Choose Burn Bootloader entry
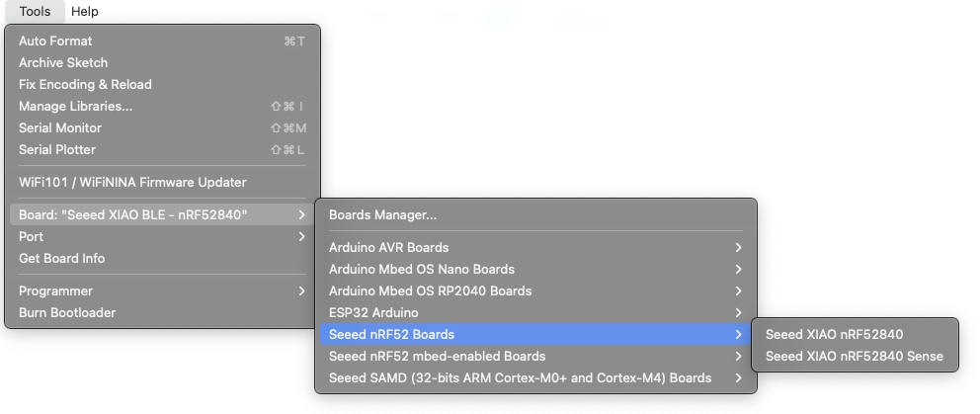The image size is (980, 414). [x=162, y=312]
